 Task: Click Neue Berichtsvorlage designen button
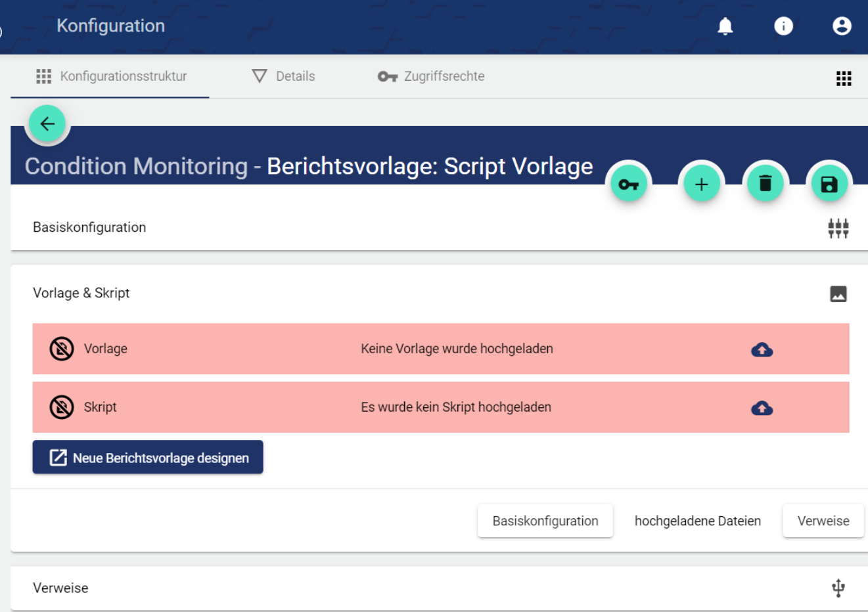[148, 458]
